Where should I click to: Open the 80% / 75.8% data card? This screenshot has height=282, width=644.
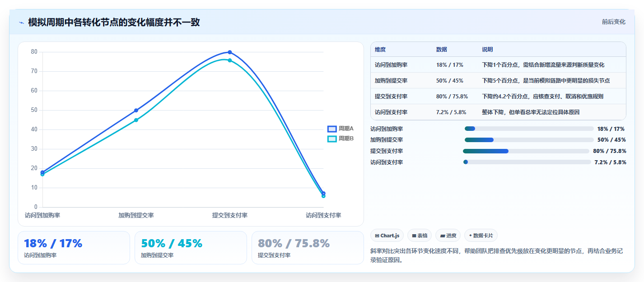click(308, 248)
